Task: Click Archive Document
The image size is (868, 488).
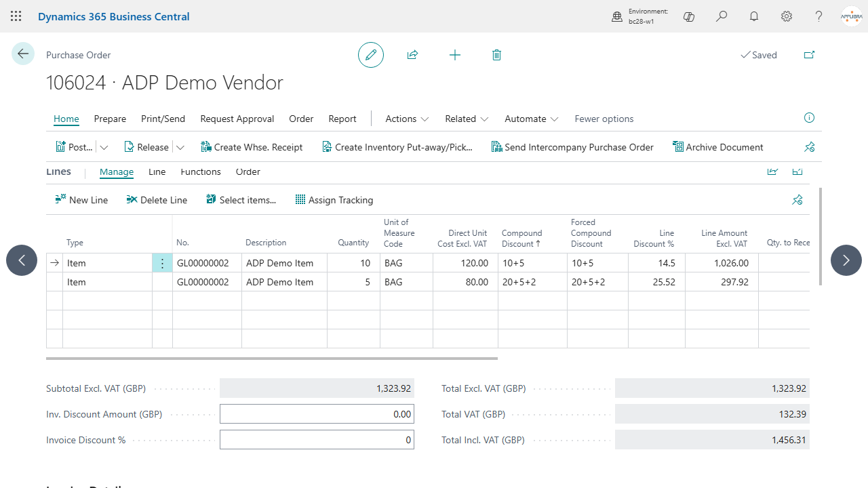Action: click(x=717, y=147)
